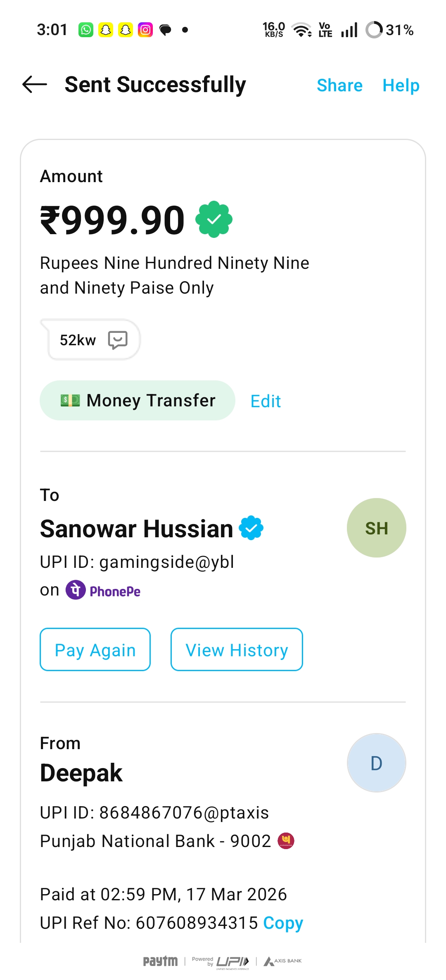Screen dimensions: 446x980
Task: Select the Money Transfer category tag
Action: pyautogui.click(x=138, y=400)
